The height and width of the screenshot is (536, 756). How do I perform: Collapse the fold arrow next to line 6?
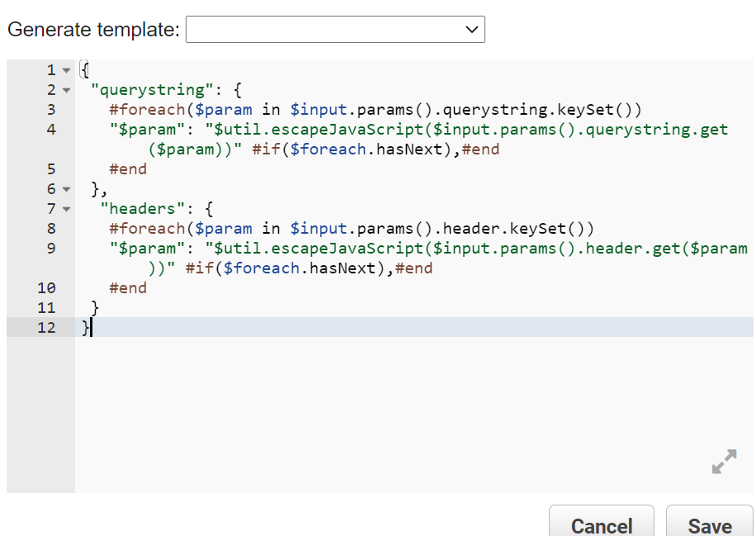coord(65,188)
